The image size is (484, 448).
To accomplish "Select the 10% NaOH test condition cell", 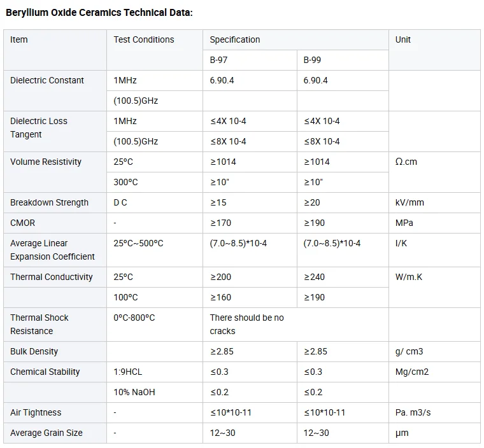I will point(134,392).
